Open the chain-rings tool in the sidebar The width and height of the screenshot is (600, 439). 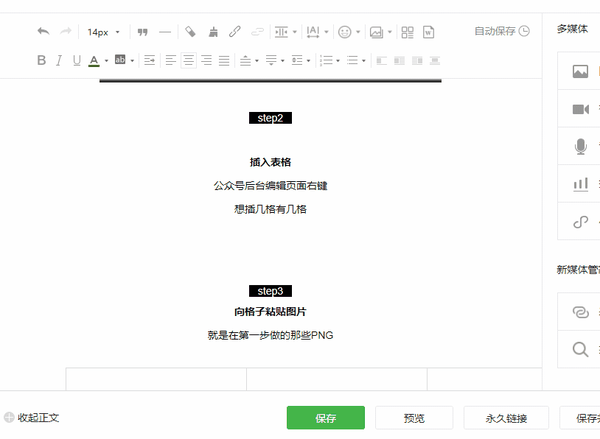coord(580,312)
